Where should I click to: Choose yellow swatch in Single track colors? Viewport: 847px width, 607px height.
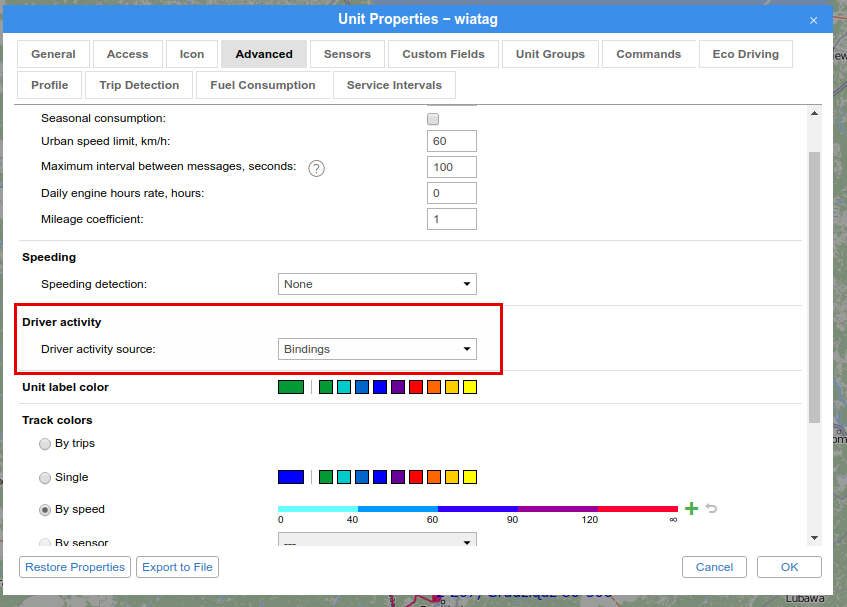tap(470, 477)
